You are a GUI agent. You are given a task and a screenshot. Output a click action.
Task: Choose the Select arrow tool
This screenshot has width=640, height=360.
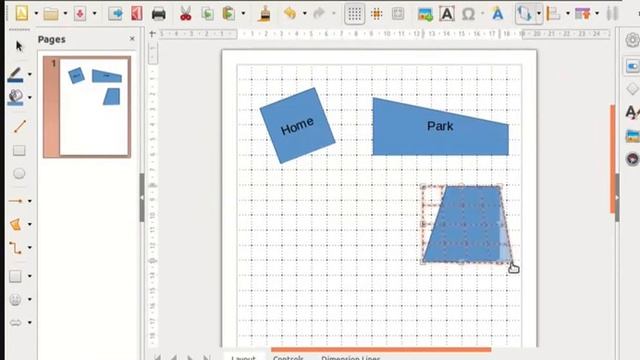19,46
